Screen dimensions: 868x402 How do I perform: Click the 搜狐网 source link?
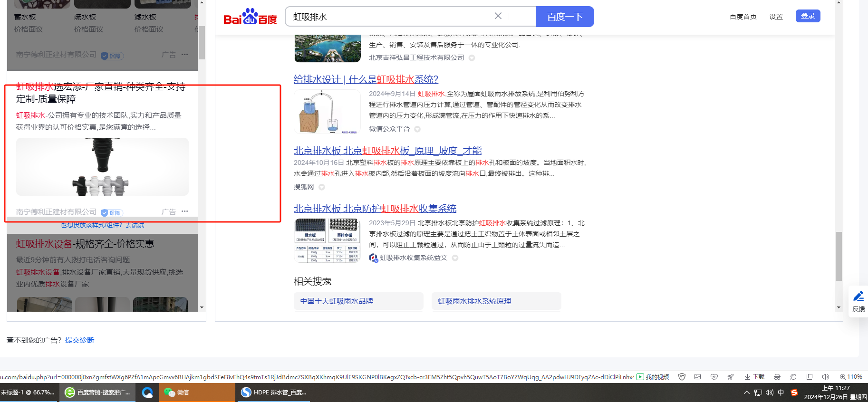click(304, 187)
